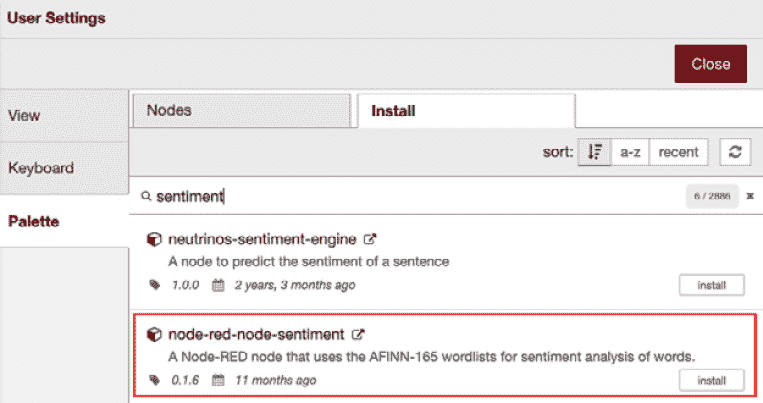Sort modules by recent
The width and height of the screenshot is (763, 403).
(x=678, y=152)
